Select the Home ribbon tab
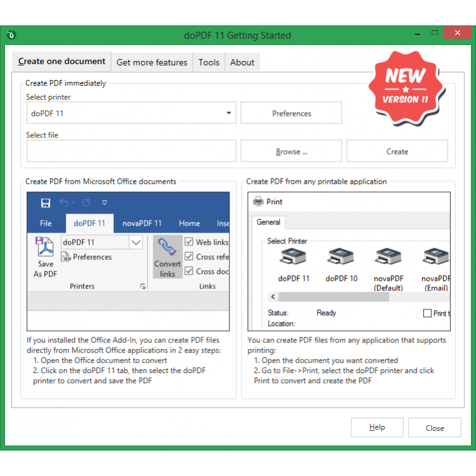Image resolution: width=476 pixels, height=476 pixels. (x=189, y=224)
